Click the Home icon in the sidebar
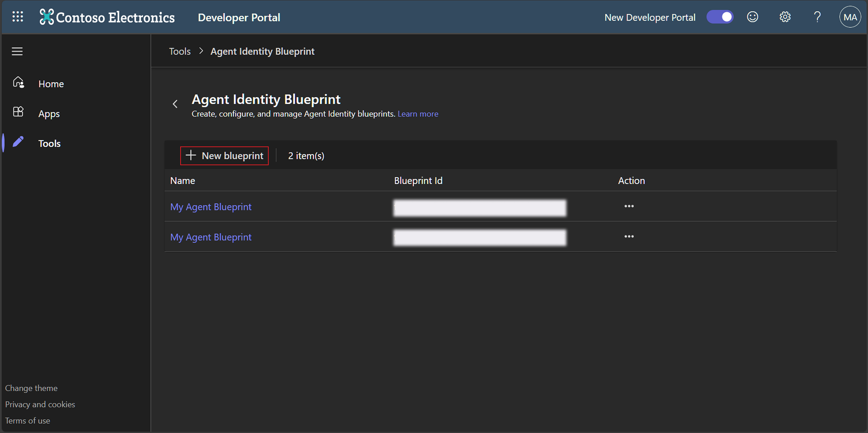This screenshot has width=868, height=433. (x=18, y=82)
